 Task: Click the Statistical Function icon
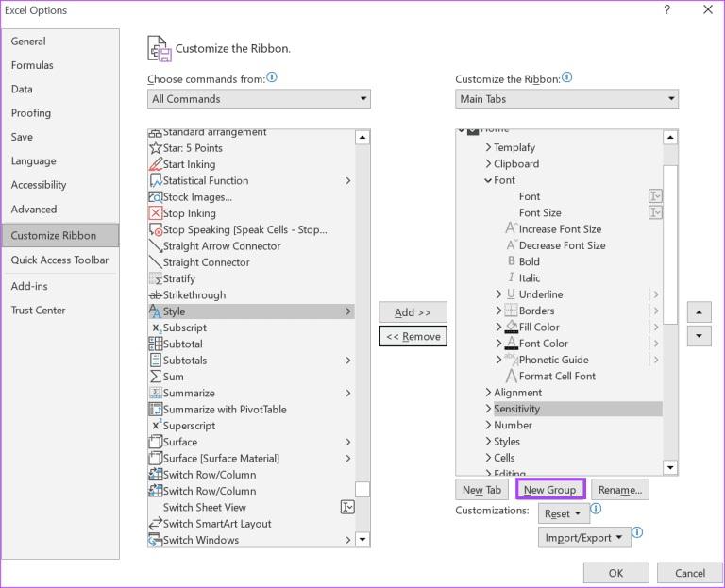pyautogui.click(x=156, y=181)
